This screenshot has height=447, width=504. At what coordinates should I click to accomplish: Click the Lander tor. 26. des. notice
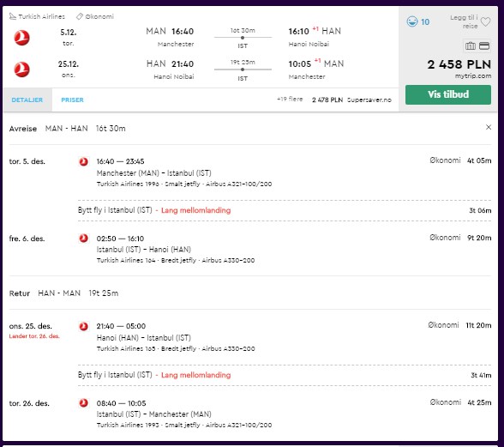[34, 336]
